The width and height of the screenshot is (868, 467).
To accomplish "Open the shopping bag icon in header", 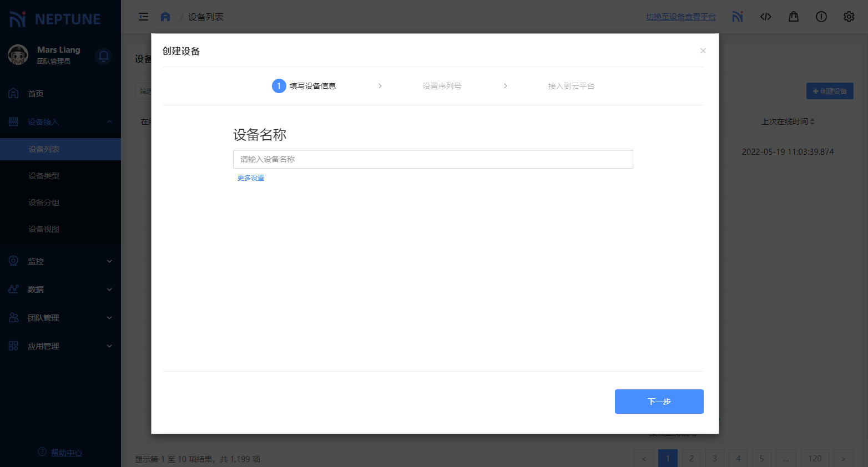I will pyautogui.click(x=793, y=17).
